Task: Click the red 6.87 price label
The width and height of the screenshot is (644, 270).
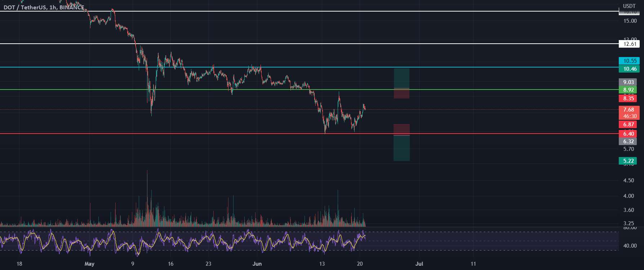Action: pos(628,125)
